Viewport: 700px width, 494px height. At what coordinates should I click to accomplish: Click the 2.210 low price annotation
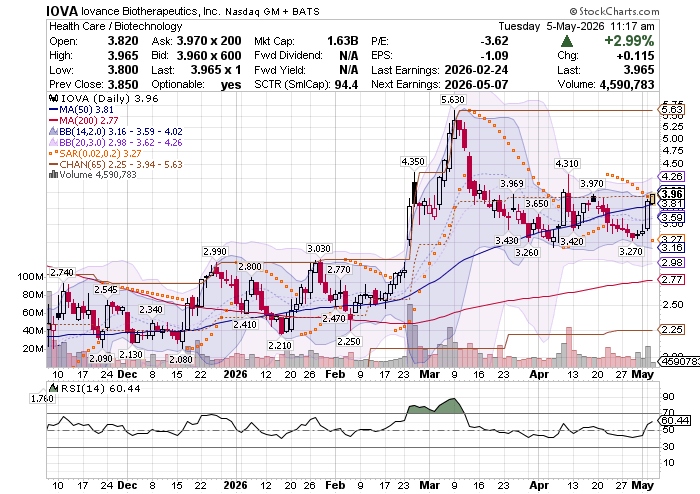tap(280, 345)
